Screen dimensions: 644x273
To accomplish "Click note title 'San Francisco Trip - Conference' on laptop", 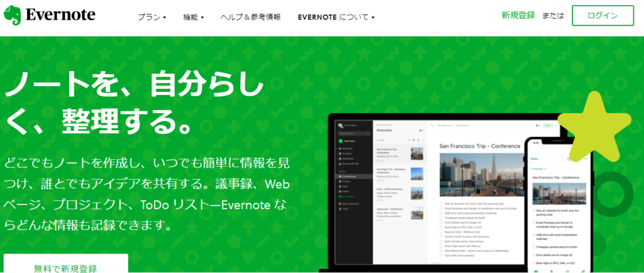I will pyautogui.click(x=480, y=146).
